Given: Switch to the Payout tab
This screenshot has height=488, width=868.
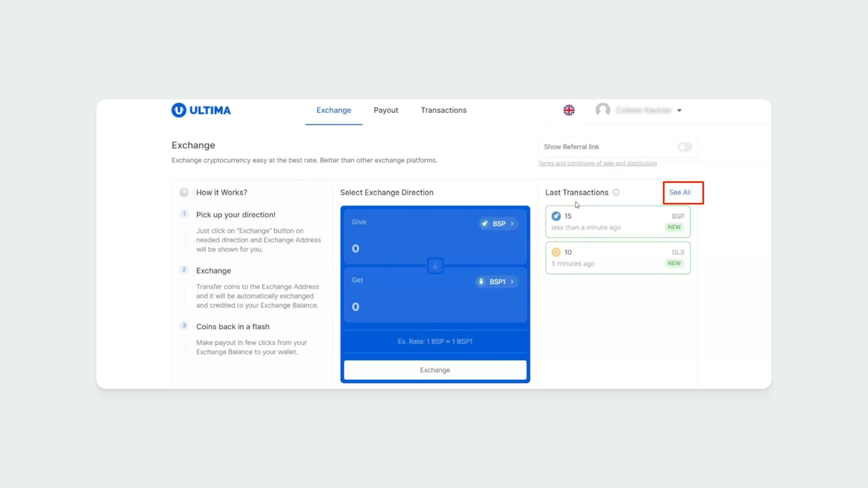Looking at the screenshot, I should tap(386, 110).
